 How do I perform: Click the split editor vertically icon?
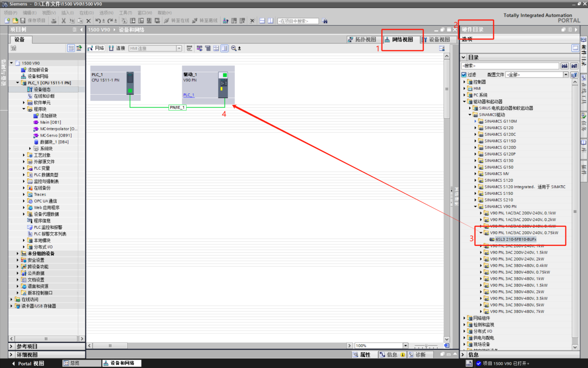271,21
